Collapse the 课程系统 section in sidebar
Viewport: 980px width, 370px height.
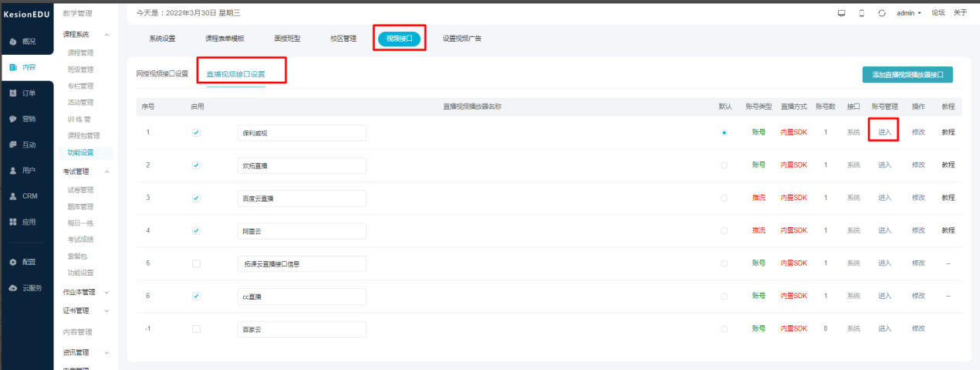(106, 35)
